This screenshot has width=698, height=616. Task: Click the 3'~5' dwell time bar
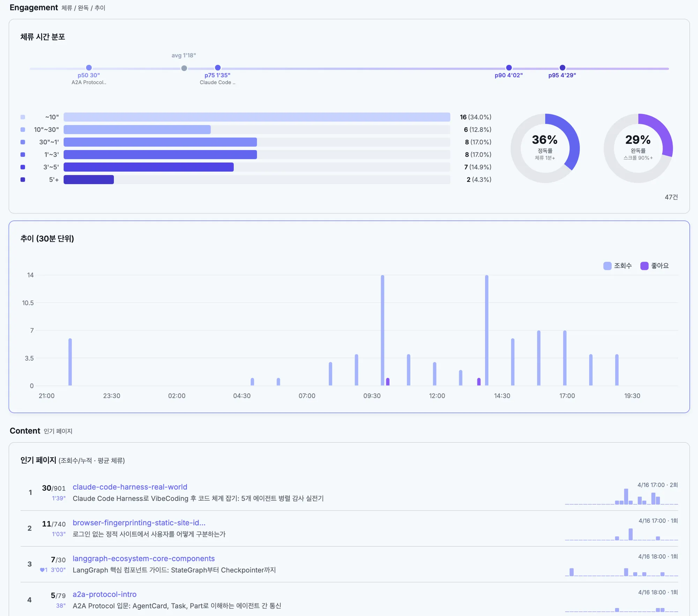(x=149, y=167)
